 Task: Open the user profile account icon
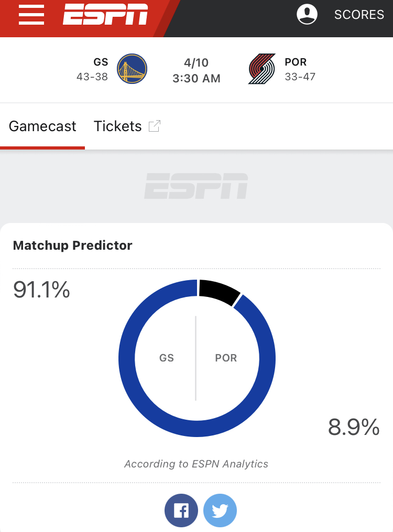(307, 14)
